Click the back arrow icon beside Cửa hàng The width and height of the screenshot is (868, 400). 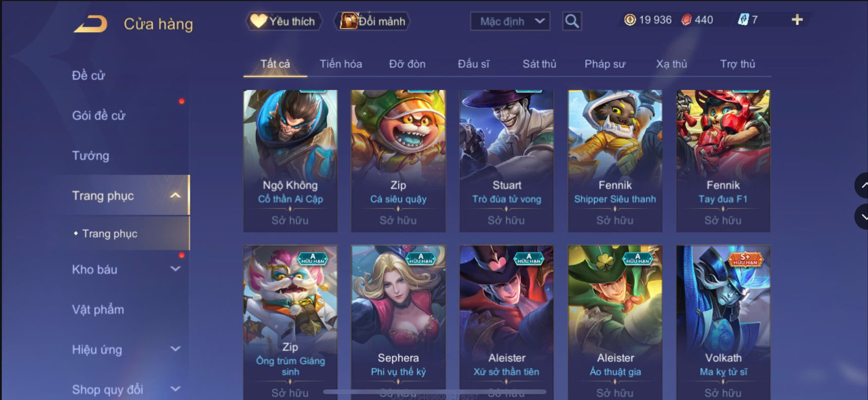click(91, 24)
